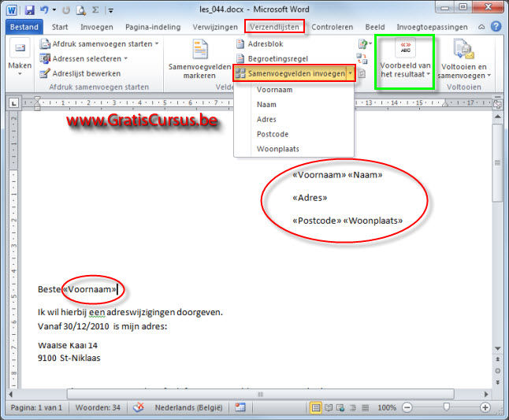This screenshot has width=509, height=420.
Task: Insert an Adresblok
Action: 260,44
